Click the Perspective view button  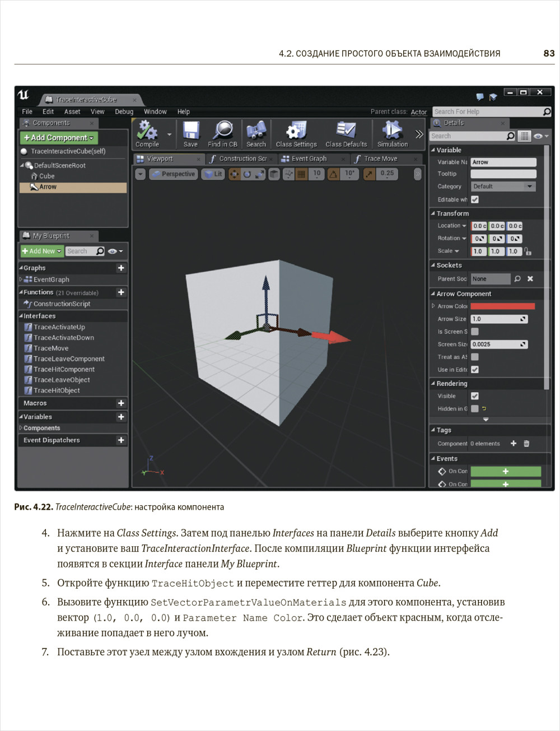click(174, 174)
